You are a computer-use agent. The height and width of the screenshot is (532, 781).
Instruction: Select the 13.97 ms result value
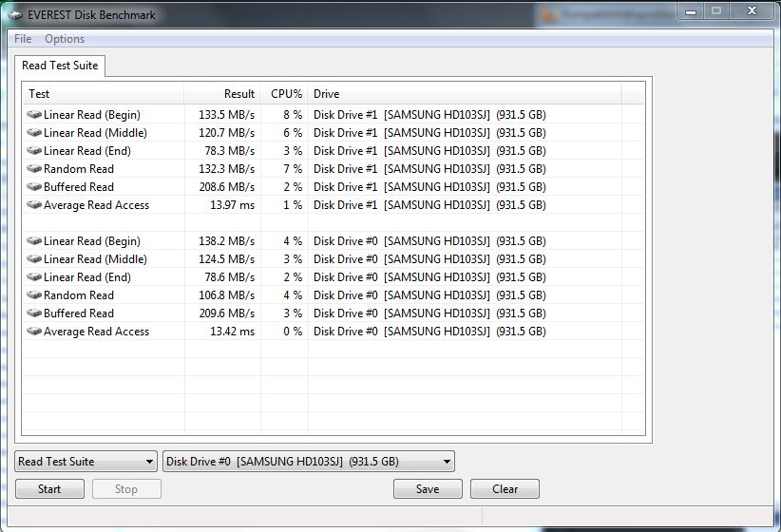(x=232, y=205)
